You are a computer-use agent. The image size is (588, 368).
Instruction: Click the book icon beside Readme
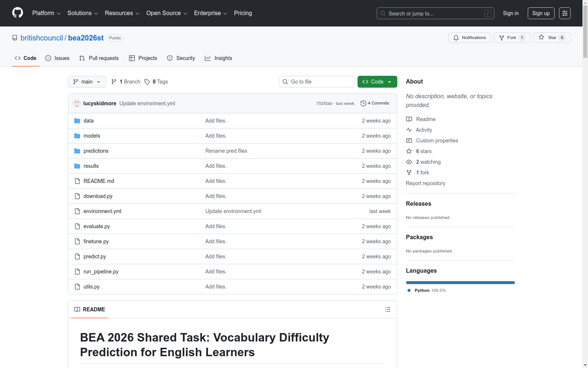click(x=409, y=119)
